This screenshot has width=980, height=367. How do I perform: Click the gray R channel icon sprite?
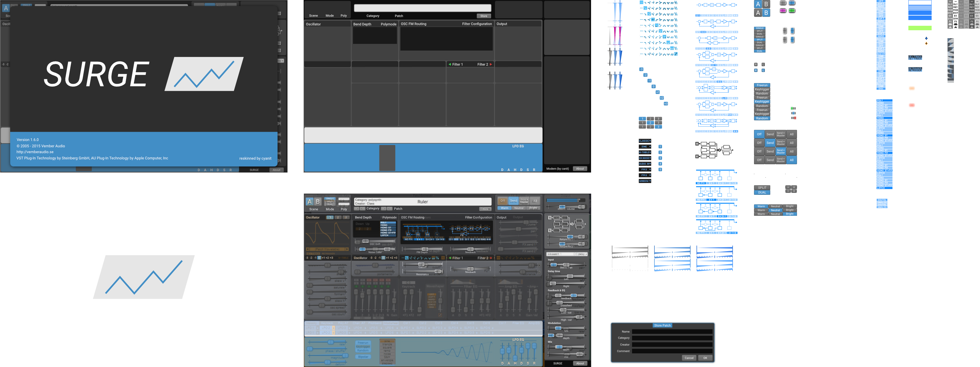coord(756,65)
